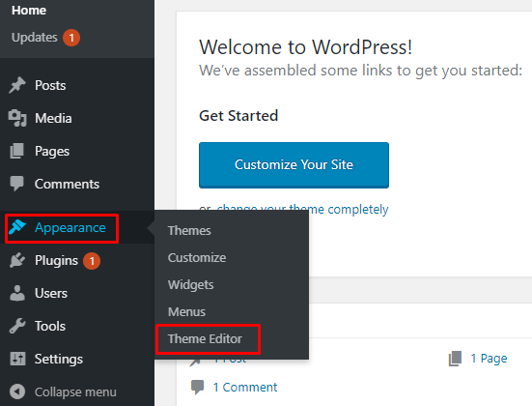The image size is (532, 406).
Task: Click the Collapse menu label
Action: pos(75,391)
